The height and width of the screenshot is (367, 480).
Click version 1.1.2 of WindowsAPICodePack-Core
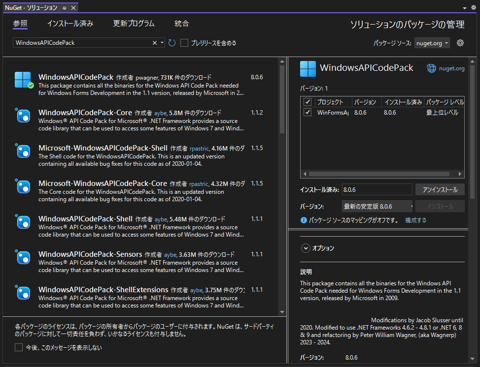pyautogui.click(x=257, y=113)
